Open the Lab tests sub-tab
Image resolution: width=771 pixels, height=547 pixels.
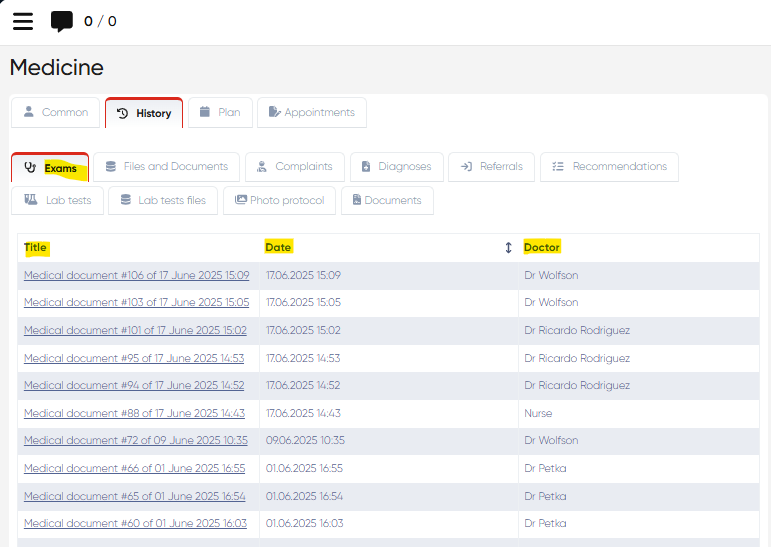click(x=57, y=201)
